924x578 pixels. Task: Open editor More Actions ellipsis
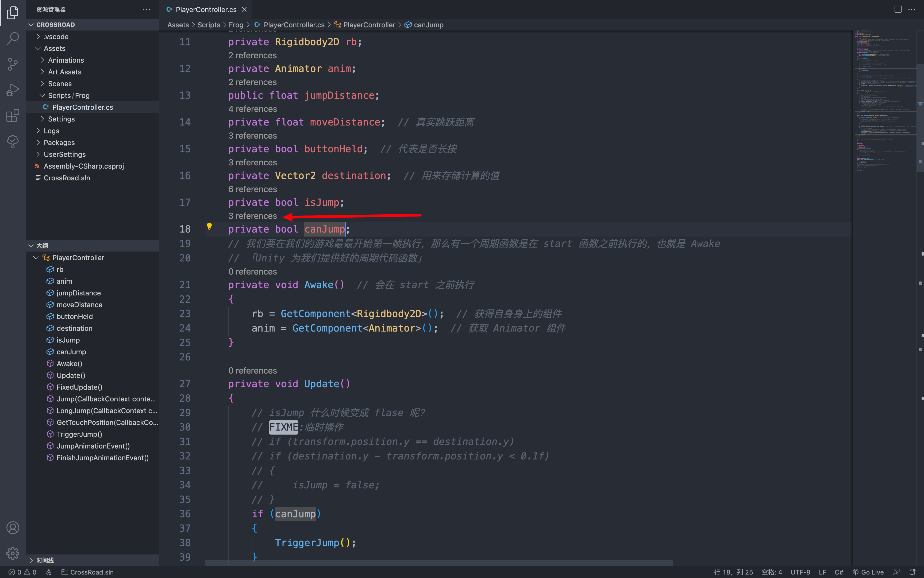click(x=912, y=9)
